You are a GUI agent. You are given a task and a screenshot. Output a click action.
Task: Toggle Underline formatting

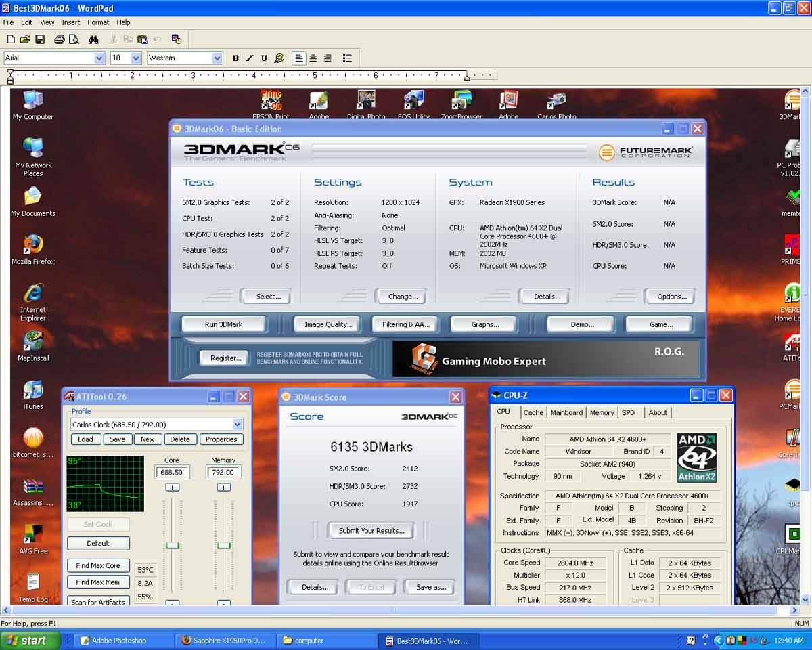[264, 58]
